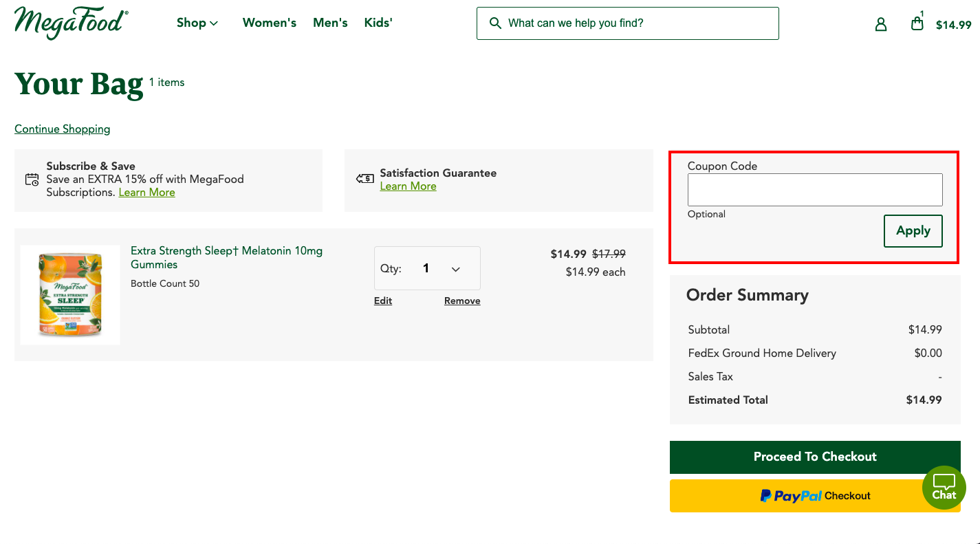Screen dimensions: 980x544
Task: Follow the Continue Shopping link
Action: 63,129
